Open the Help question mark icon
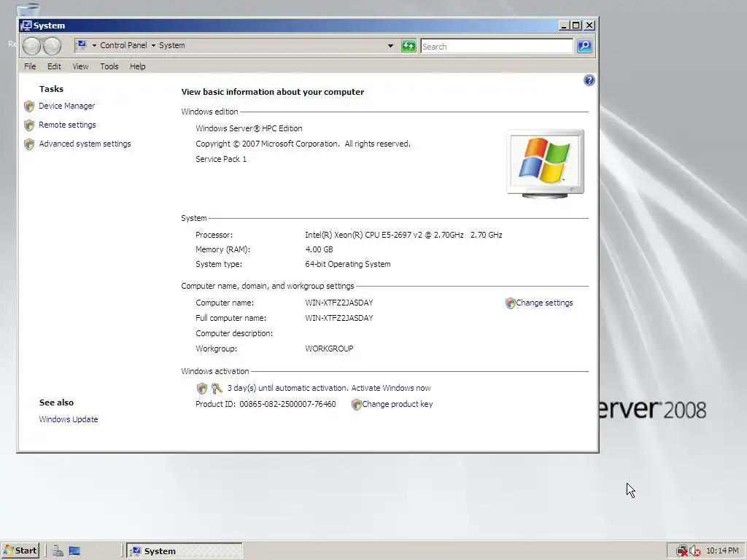The width and height of the screenshot is (747, 560). 589,80
